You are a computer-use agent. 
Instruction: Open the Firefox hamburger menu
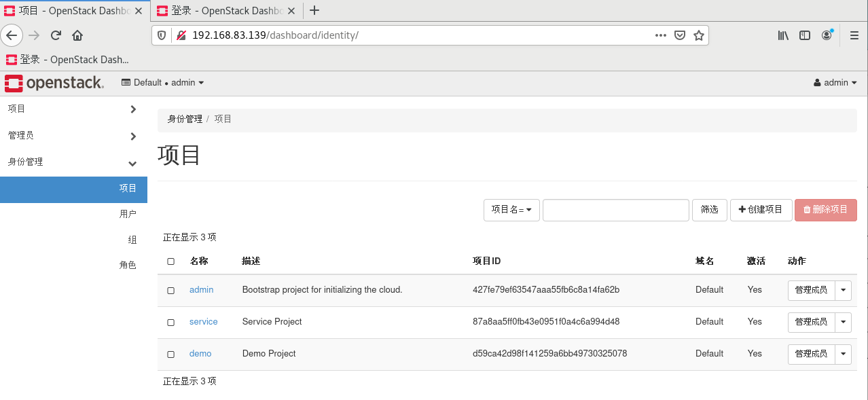tap(854, 35)
